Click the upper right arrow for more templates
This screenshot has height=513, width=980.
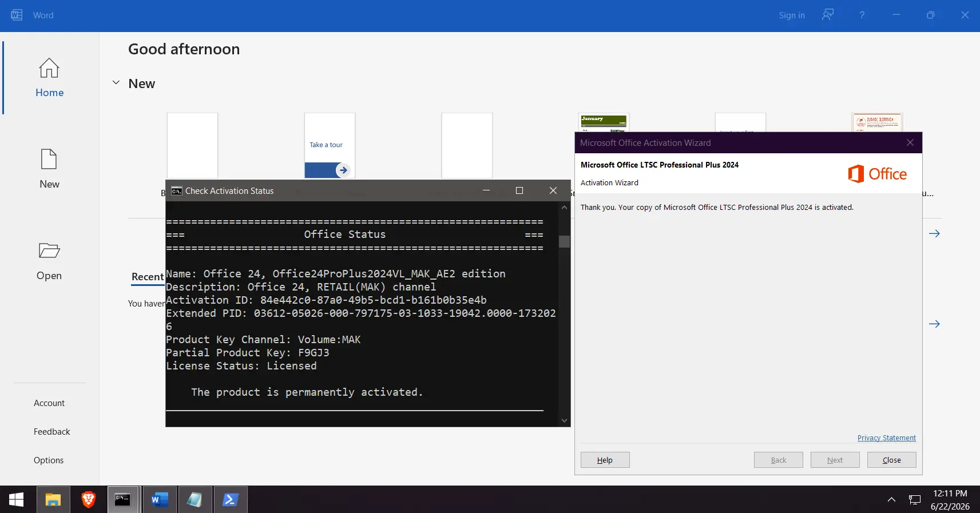coord(934,234)
